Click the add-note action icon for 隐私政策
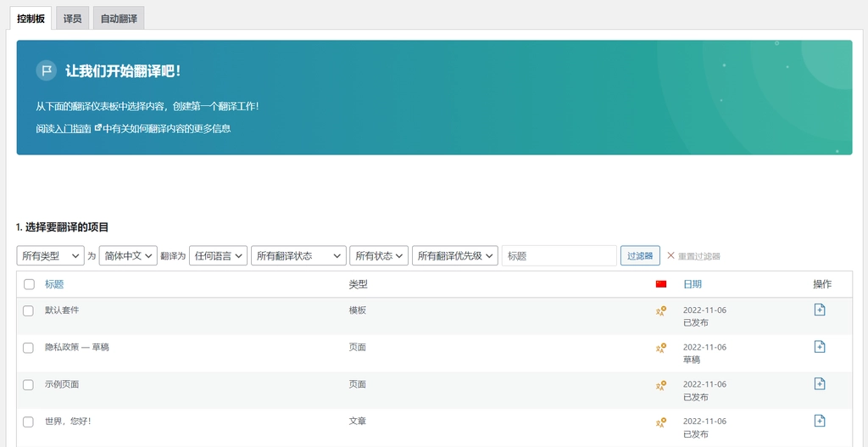Viewport: 868px width, 447px height. [x=819, y=347]
